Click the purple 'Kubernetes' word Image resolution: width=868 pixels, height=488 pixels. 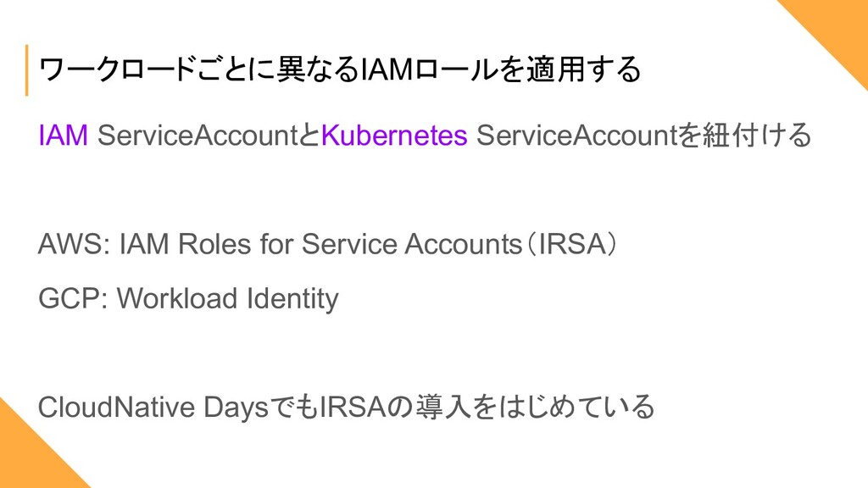tap(394, 136)
